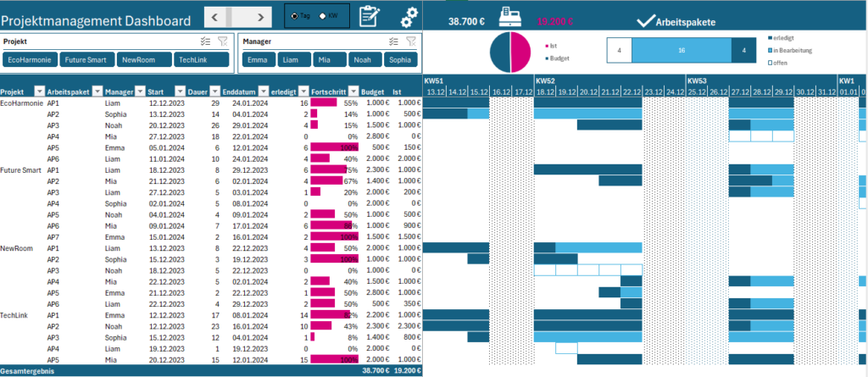This screenshot has width=868, height=377.
Task: Clear filter in Manager slicer
Action: coord(411,41)
